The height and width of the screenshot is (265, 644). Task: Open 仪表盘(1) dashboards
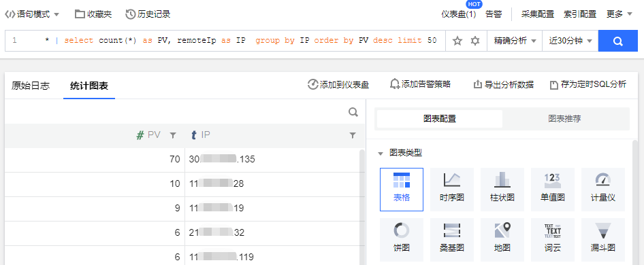pos(458,14)
